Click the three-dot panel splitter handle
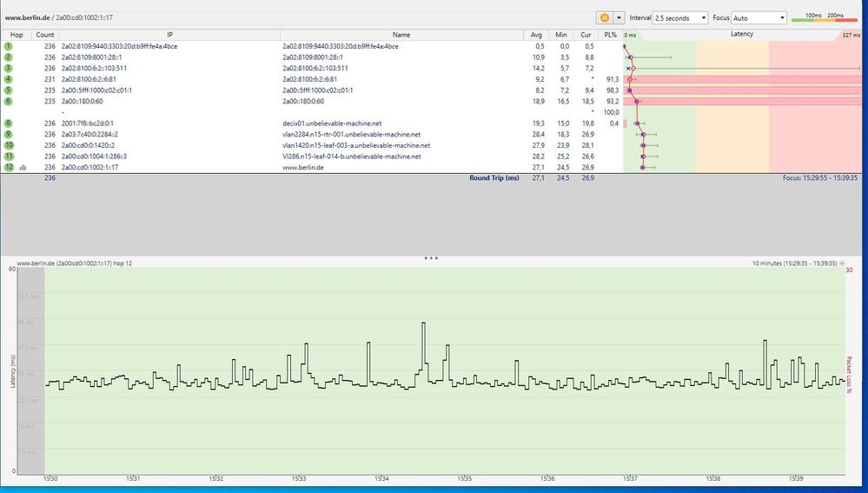Screen dimensions: 868x493 pyautogui.click(x=431, y=258)
